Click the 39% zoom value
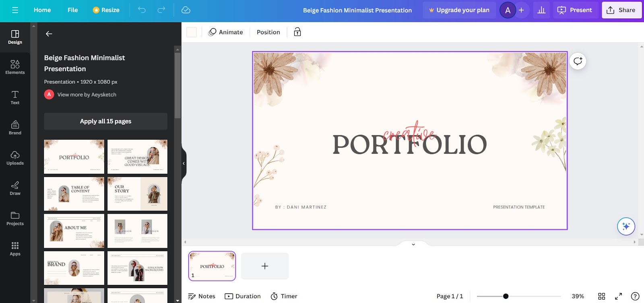 point(578,296)
